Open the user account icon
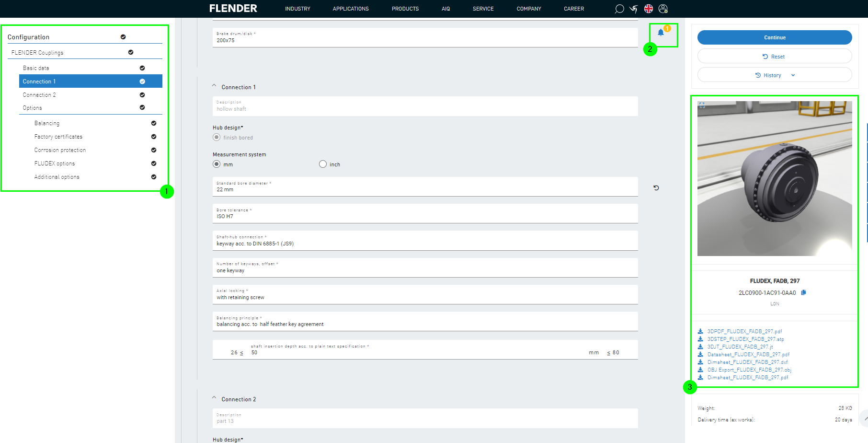Image resolution: width=868 pixels, height=443 pixels. [663, 9]
